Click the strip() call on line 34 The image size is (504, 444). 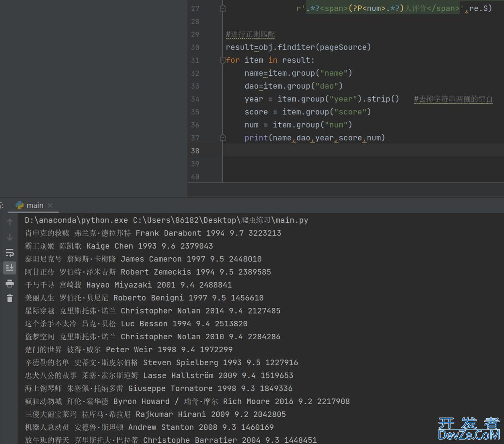[x=383, y=99]
